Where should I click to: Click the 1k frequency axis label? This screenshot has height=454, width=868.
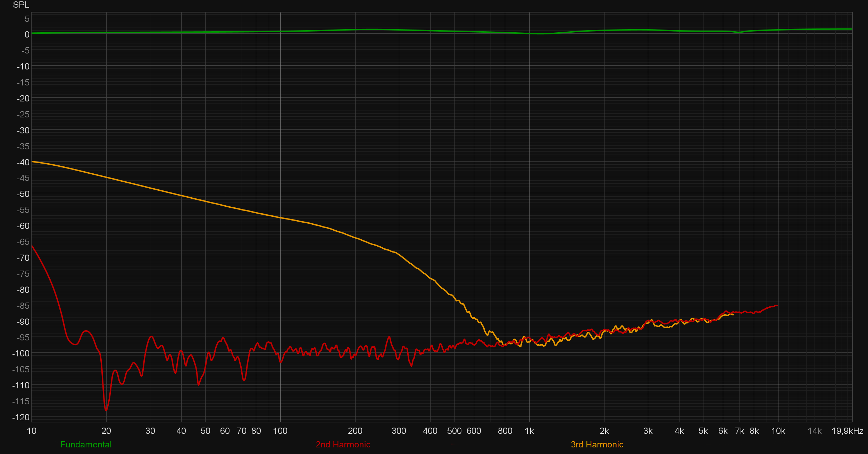(x=529, y=431)
